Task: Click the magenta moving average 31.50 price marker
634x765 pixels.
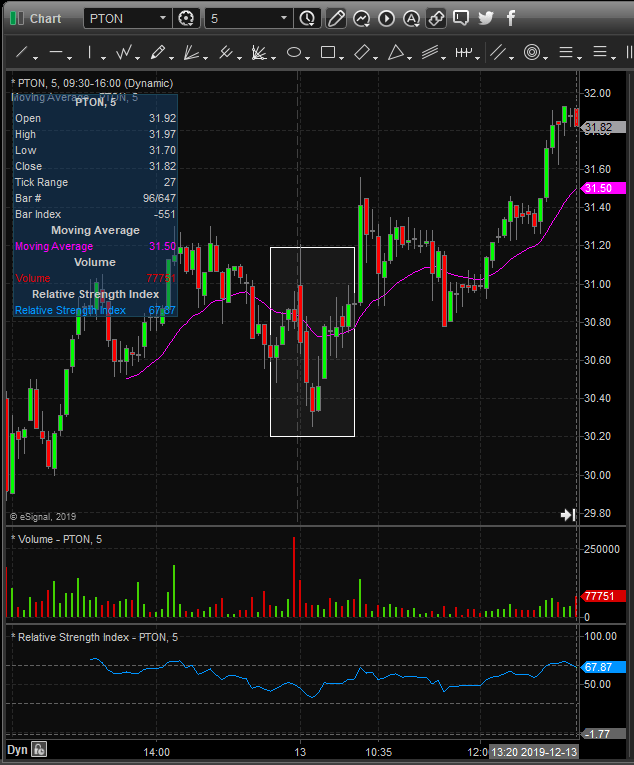Action: click(x=603, y=188)
